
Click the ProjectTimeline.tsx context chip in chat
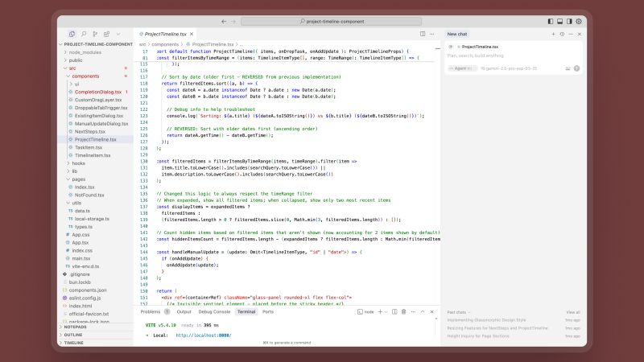coord(477,47)
